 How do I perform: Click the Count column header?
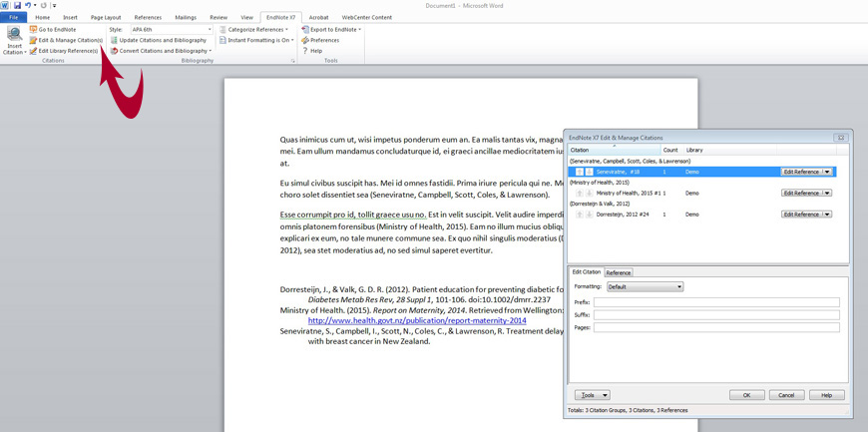point(671,150)
